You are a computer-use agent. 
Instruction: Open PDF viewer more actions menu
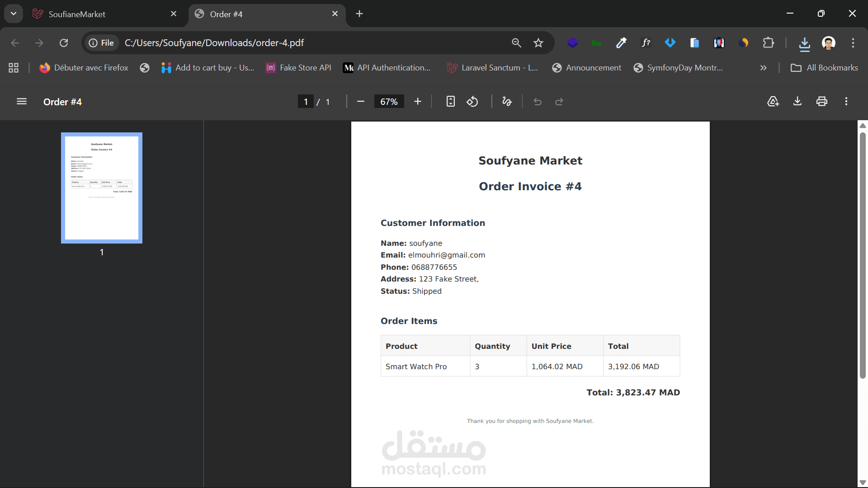tap(846, 102)
